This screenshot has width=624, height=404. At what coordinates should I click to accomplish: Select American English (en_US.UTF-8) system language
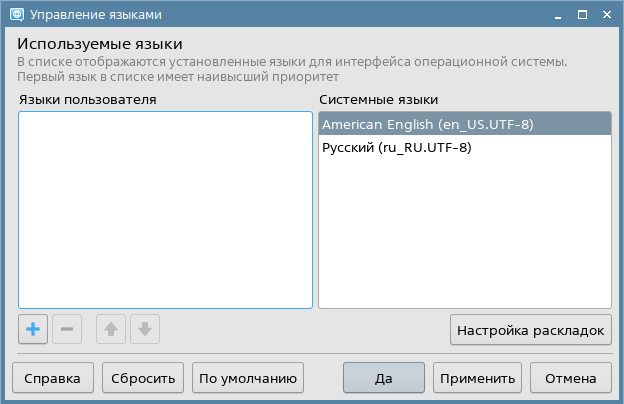465,124
